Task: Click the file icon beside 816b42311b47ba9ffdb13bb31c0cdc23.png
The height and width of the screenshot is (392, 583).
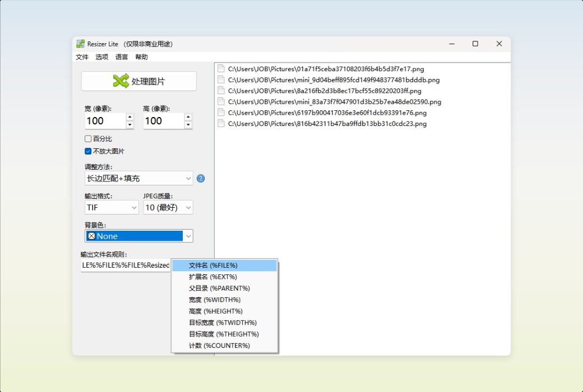Action: (220, 124)
